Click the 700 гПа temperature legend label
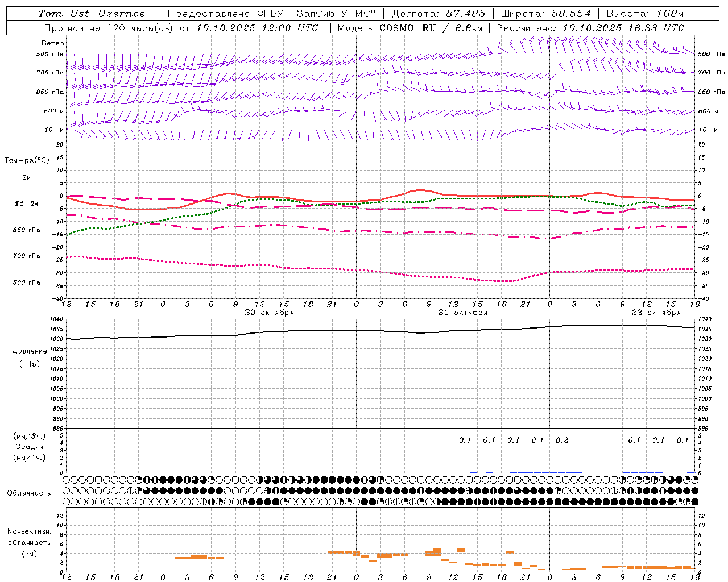 tap(27, 256)
